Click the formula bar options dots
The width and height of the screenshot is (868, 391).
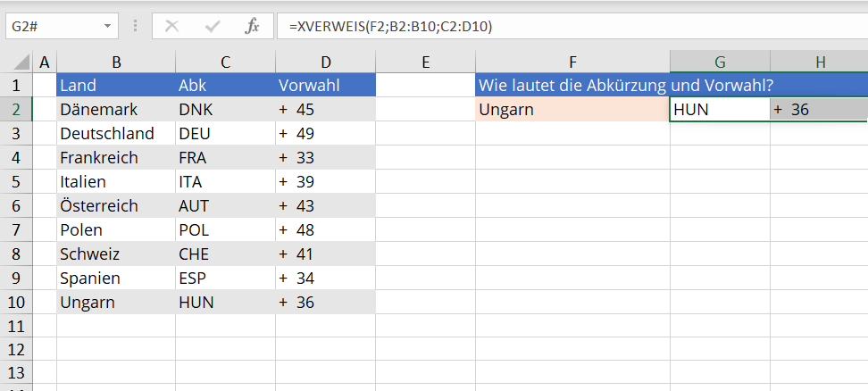click(x=135, y=26)
